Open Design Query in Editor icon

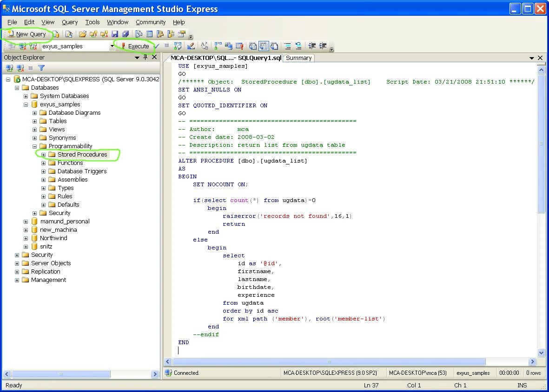click(191, 46)
